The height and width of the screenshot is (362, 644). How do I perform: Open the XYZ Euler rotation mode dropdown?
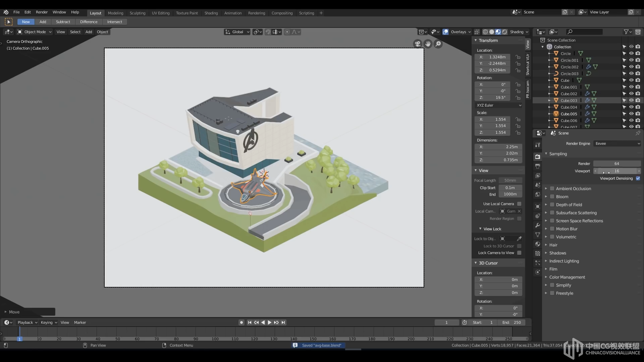point(499,105)
